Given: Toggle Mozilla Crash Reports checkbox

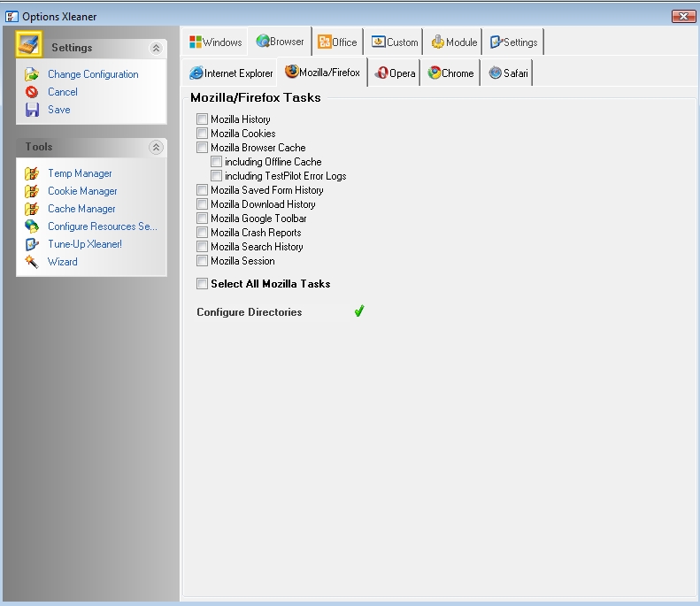Looking at the screenshot, I should pyautogui.click(x=203, y=233).
